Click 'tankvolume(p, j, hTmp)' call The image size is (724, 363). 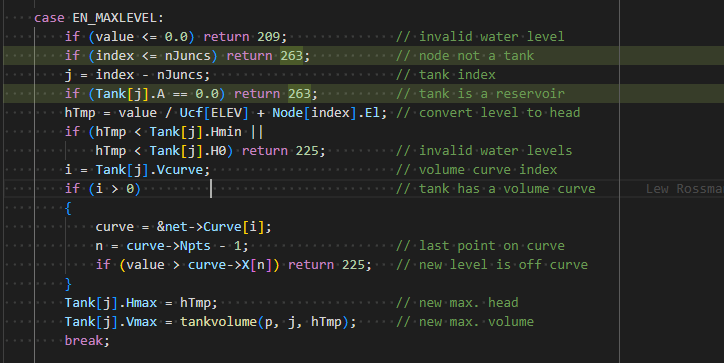click(264, 321)
